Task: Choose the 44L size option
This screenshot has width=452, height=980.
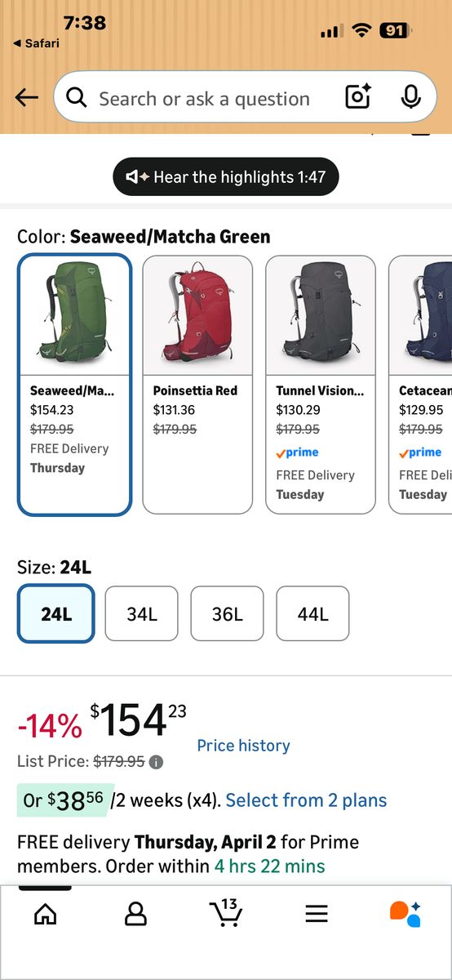Action: 313,614
